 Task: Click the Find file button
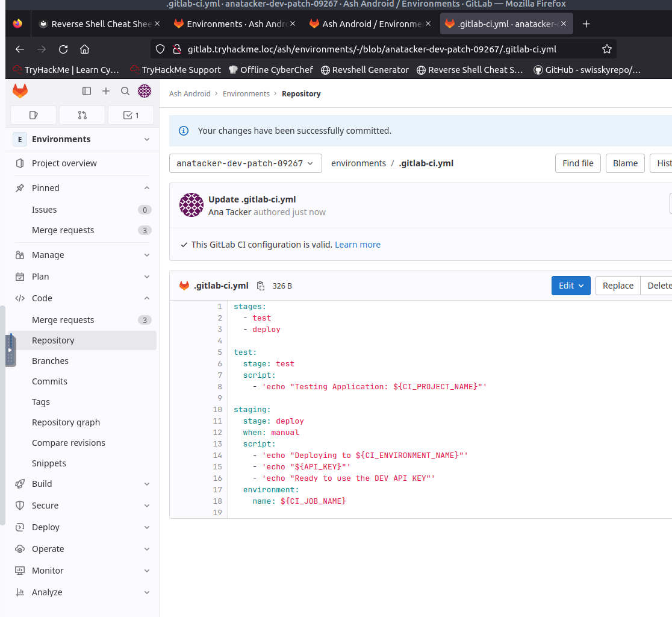pyautogui.click(x=577, y=163)
